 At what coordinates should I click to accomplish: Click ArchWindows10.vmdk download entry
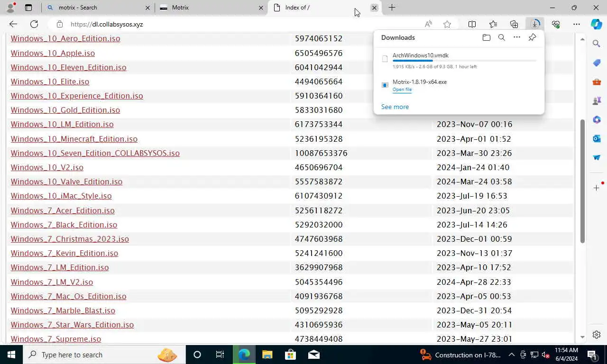coord(459,60)
